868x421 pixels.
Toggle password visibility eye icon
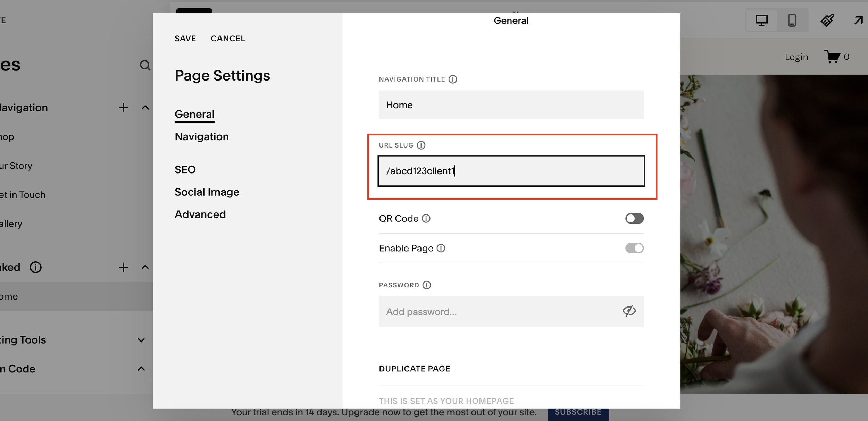(629, 311)
